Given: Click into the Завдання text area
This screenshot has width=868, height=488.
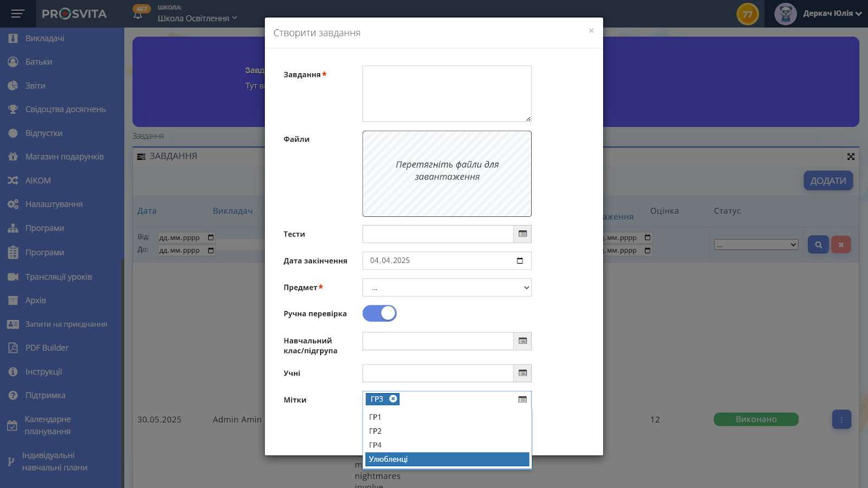Looking at the screenshot, I should tap(446, 94).
